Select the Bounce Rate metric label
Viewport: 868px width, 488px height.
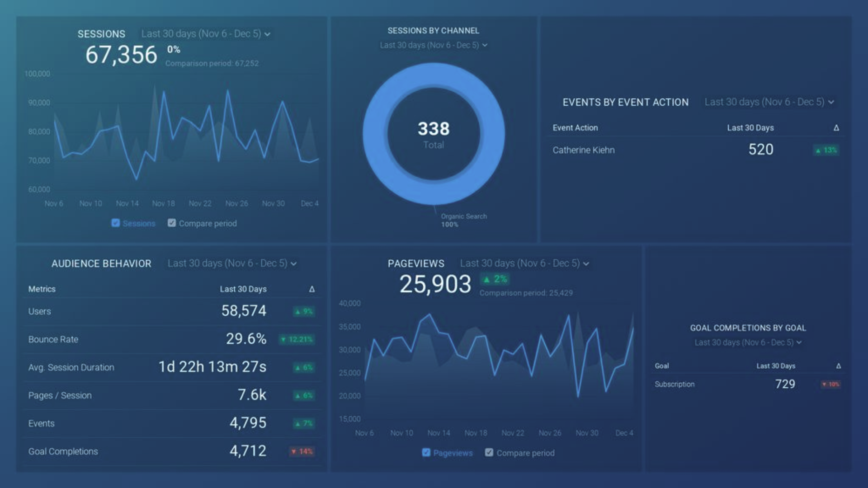tap(53, 339)
